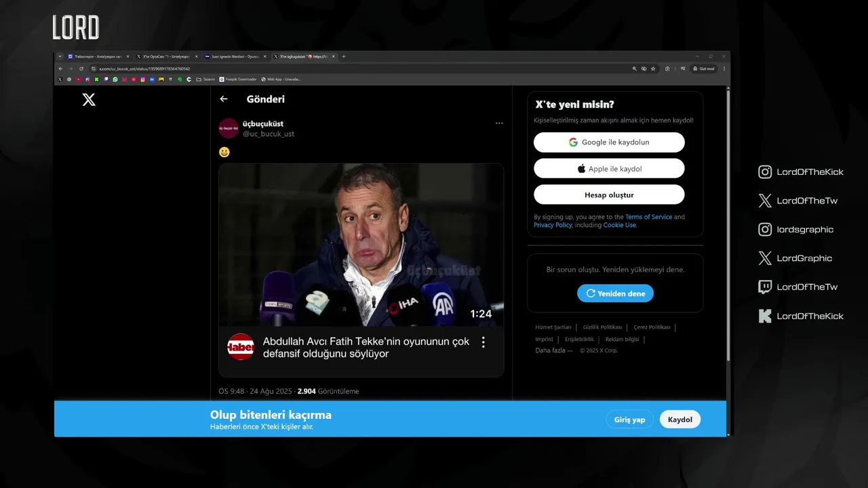This screenshot has height=488, width=868.
Task: Expand Daha fazla footer options
Action: coord(554,350)
